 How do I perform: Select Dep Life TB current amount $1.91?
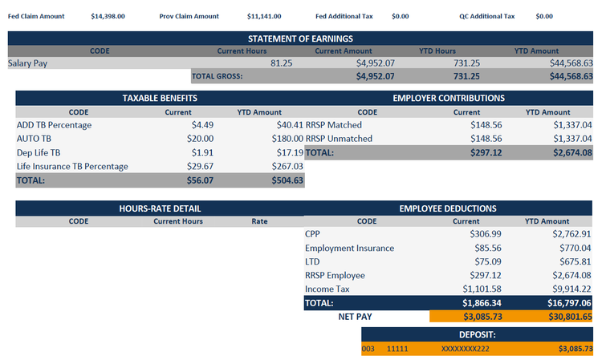click(x=202, y=152)
